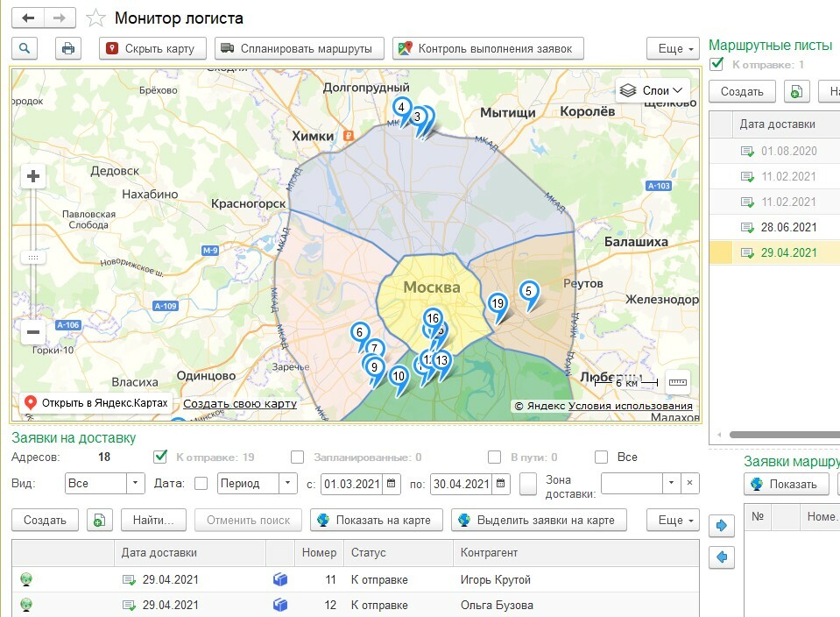
Task: Click the start date field 01.03.2021
Action: point(352,483)
